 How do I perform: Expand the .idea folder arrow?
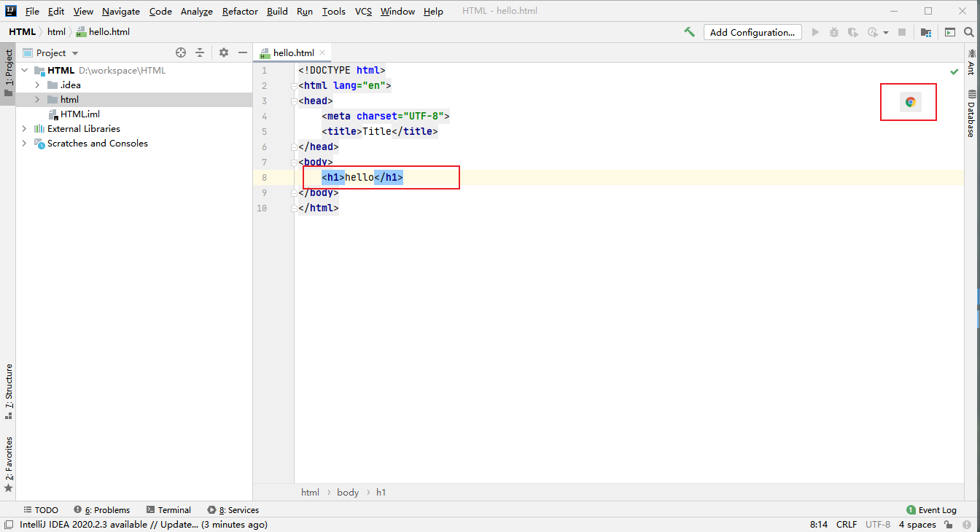(x=37, y=85)
